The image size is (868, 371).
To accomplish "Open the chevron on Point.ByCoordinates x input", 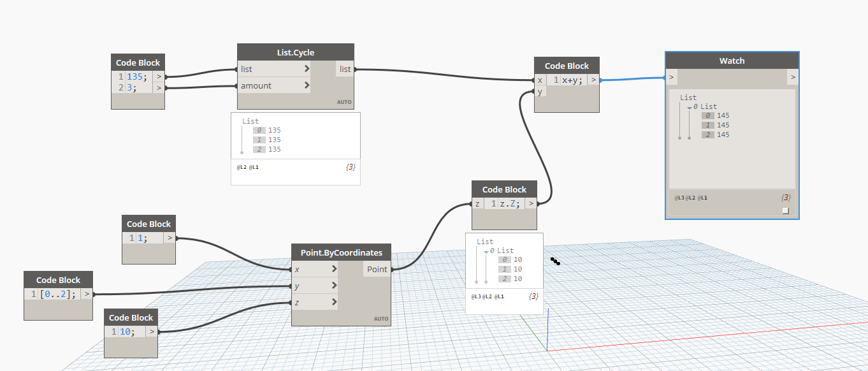I will [x=334, y=269].
